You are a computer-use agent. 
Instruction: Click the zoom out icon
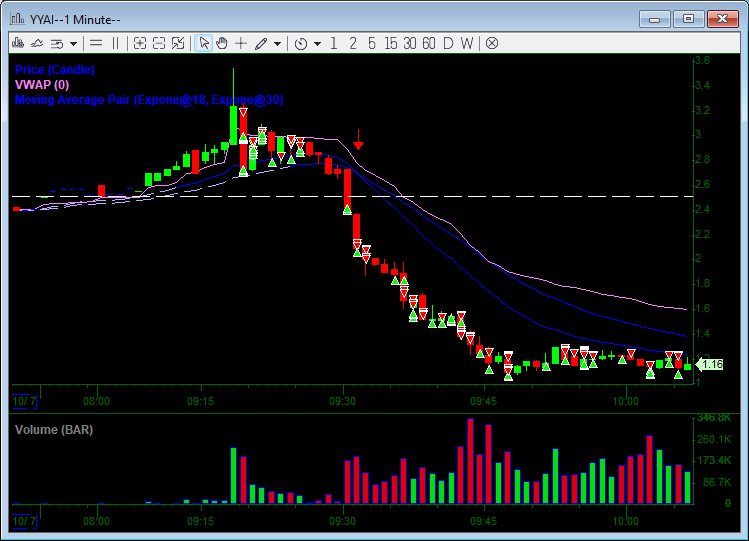(159, 43)
